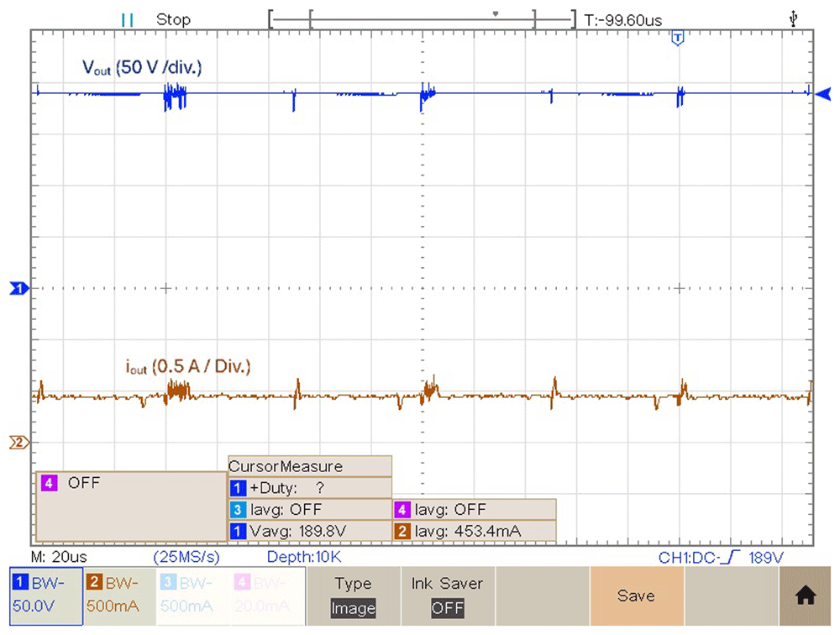Click the 25MS/s sample rate readout
The height and width of the screenshot is (635, 840).
point(186,557)
